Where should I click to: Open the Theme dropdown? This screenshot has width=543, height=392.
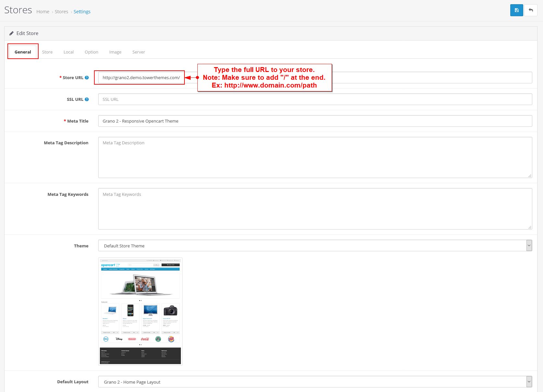315,245
